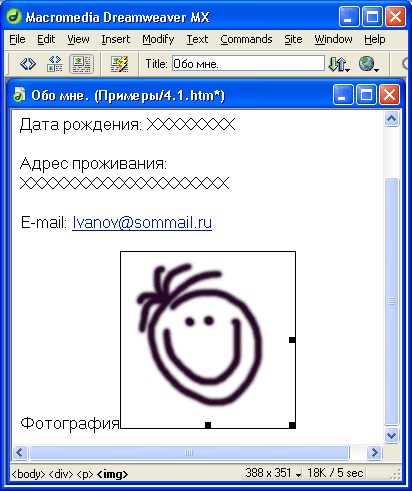Expand the window size 388 x 351 menu
The height and width of the screenshot is (491, 412).
[x=272, y=473]
